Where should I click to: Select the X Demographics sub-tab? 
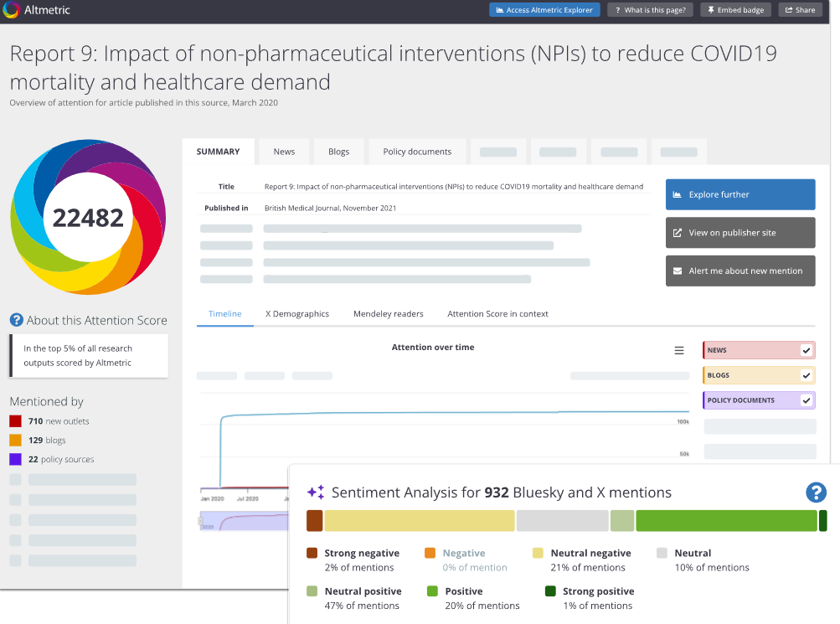[297, 314]
